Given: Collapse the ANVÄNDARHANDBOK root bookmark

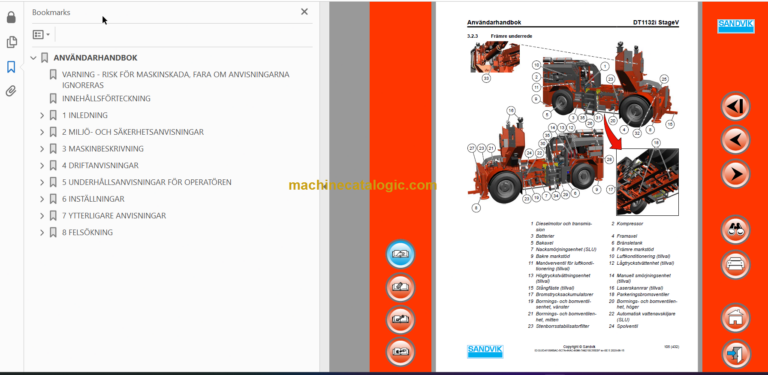Looking at the screenshot, I should tap(33, 58).
